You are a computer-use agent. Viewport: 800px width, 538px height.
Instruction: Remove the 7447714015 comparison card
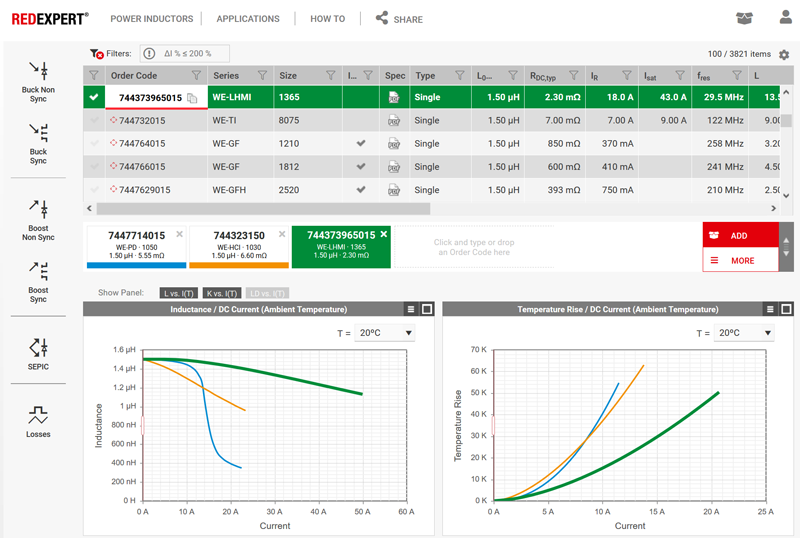tap(180, 235)
